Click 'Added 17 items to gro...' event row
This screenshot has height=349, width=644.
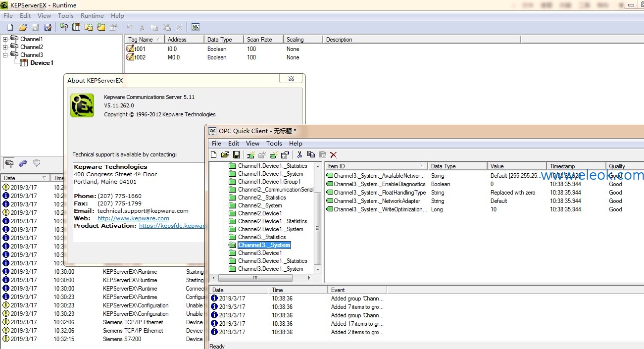(x=427, y=324)
